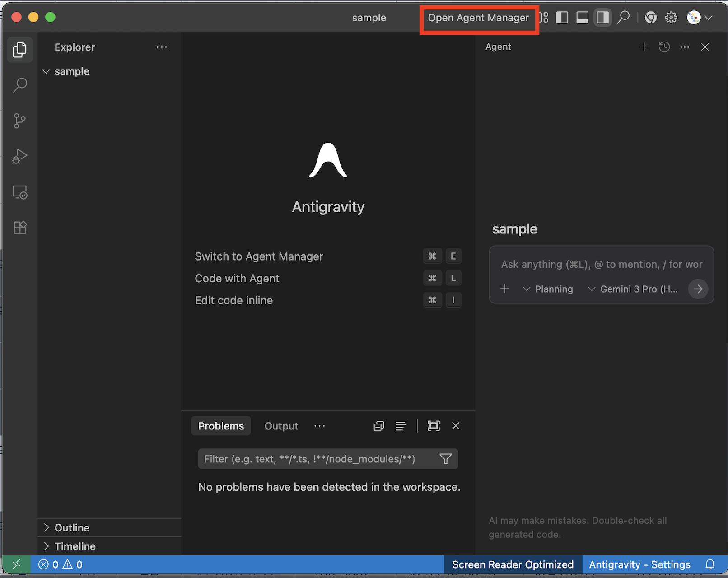Image resolution: width=728 pixels, height=578 pixels.
Task: Open the Extensions view
Action: 20,228
